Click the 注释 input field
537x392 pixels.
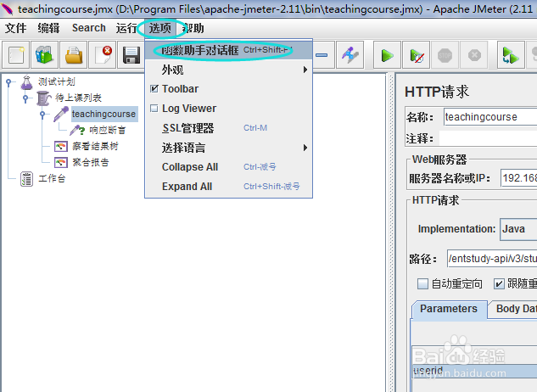[488, 138]
